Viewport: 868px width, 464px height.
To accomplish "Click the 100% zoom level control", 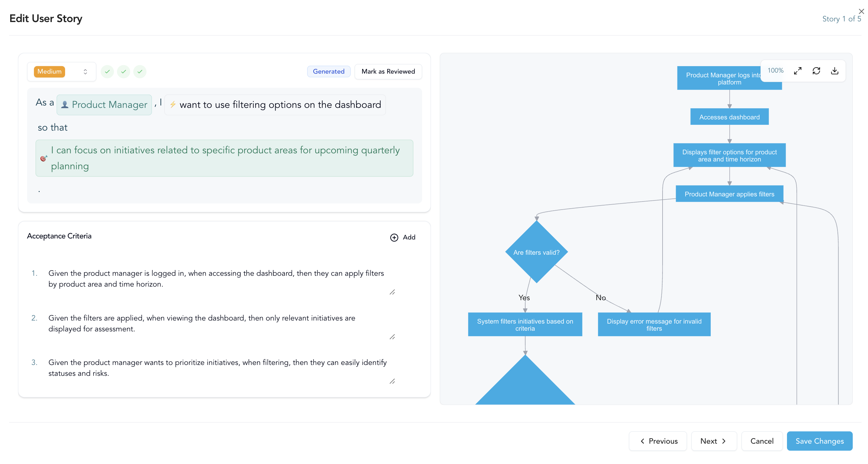I will 775,71.
